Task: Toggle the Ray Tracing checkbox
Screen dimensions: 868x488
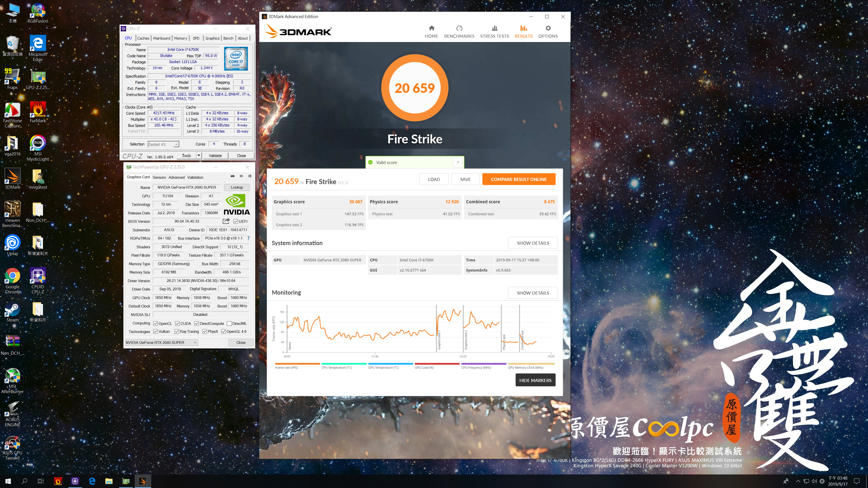Action: pos(177,331)
